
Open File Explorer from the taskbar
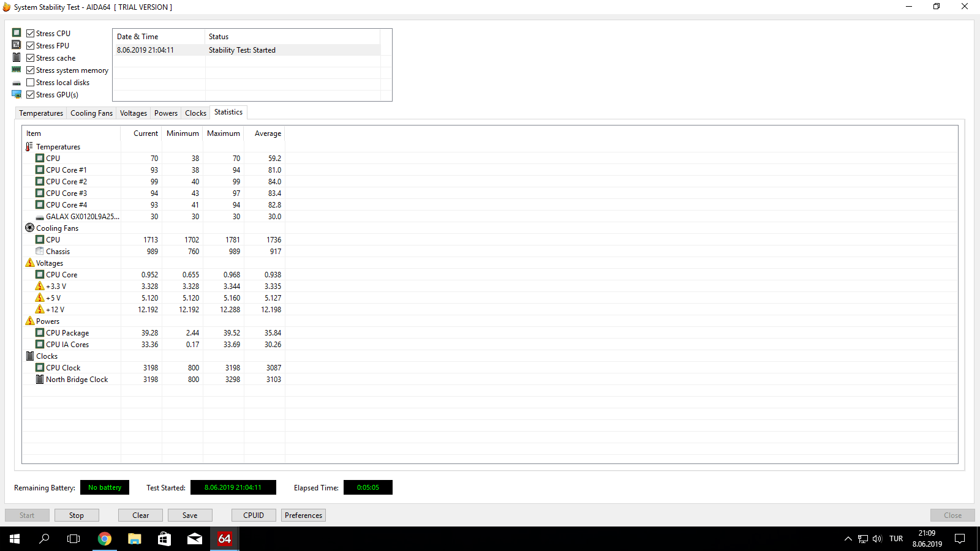coord(135,539)
